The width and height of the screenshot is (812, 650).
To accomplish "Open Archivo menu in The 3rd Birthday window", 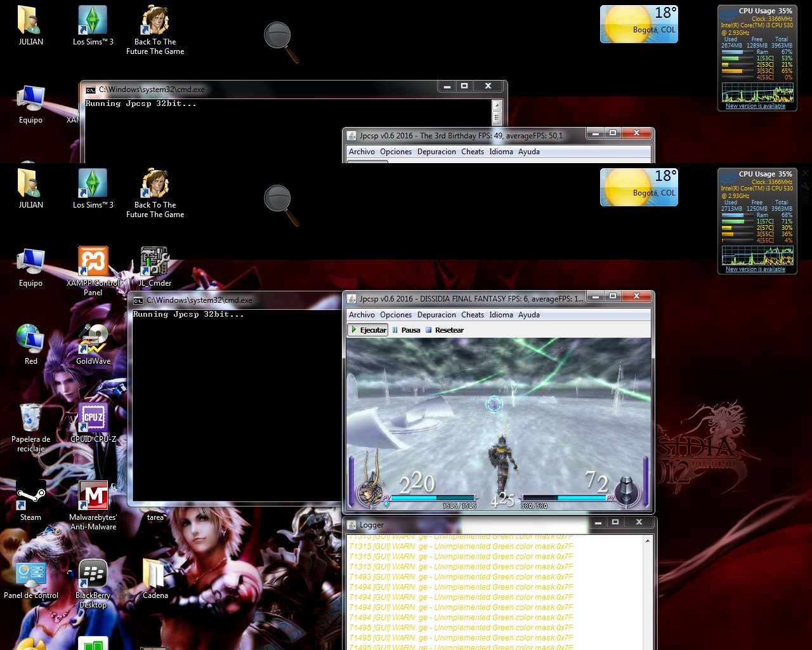I will pos(362,152).
